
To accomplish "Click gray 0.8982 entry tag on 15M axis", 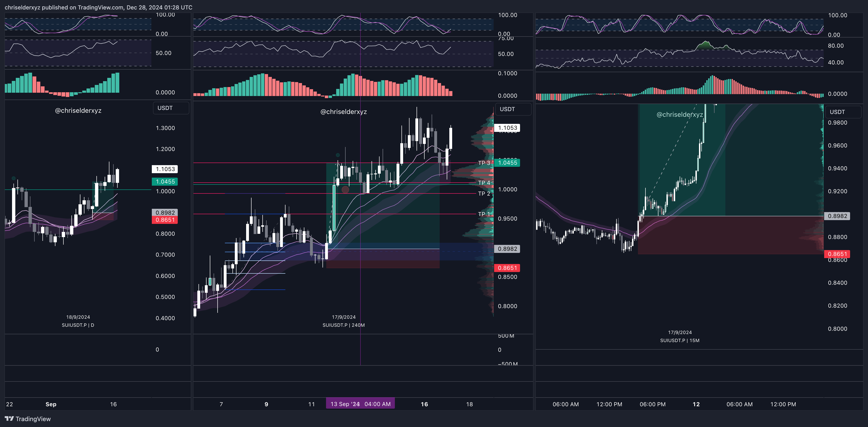I will click(x=837, y=216).
